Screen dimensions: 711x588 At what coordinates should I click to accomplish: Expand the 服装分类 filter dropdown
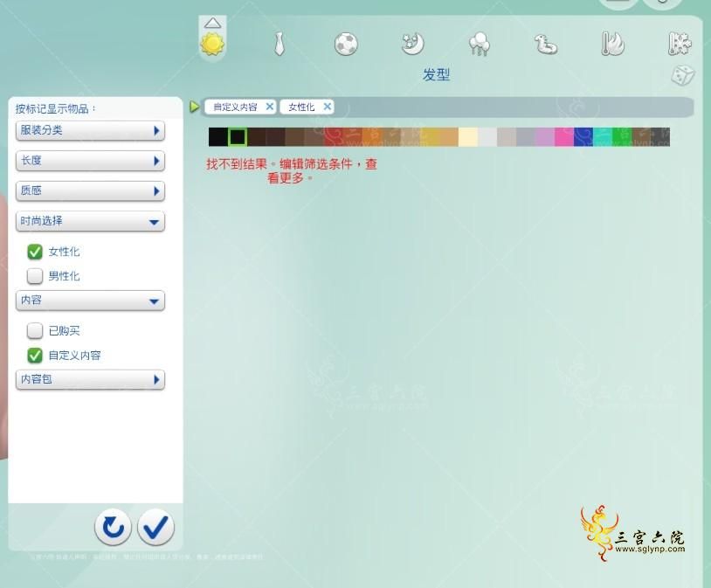pos(90,131)
